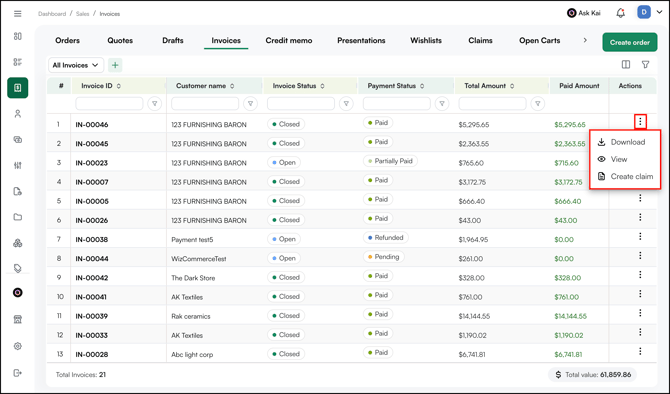Viewport: 670px width, 394px height.
Task: Open the settings gear sidebar icon
Action: (x=18, y=346)
